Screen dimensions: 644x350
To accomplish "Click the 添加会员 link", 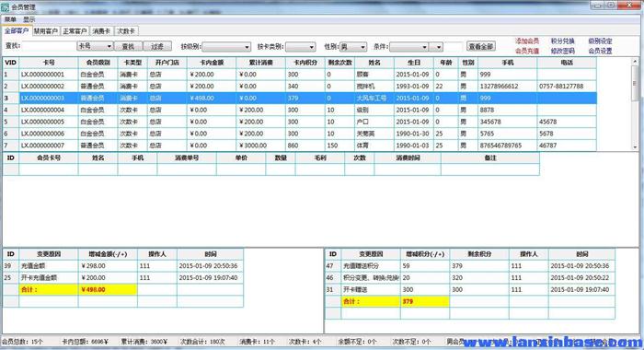I will coord(527,41).
